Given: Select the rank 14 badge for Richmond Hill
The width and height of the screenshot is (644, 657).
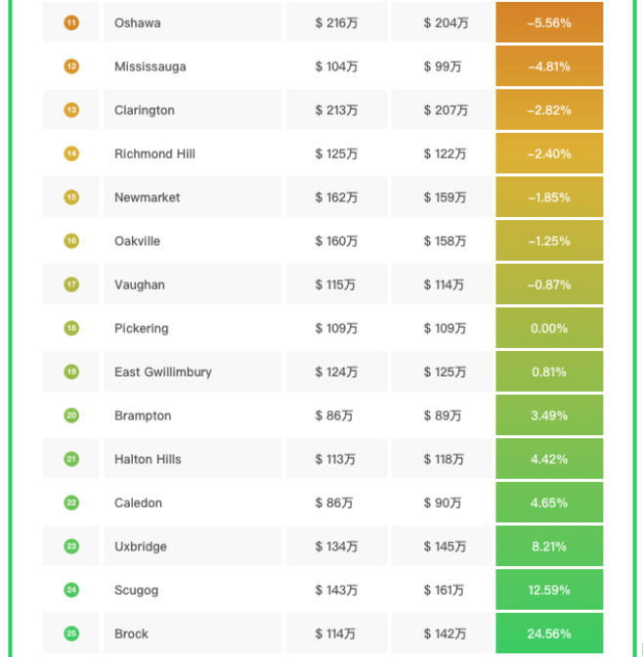Looking at the screenshot, I should click(71, 153).
